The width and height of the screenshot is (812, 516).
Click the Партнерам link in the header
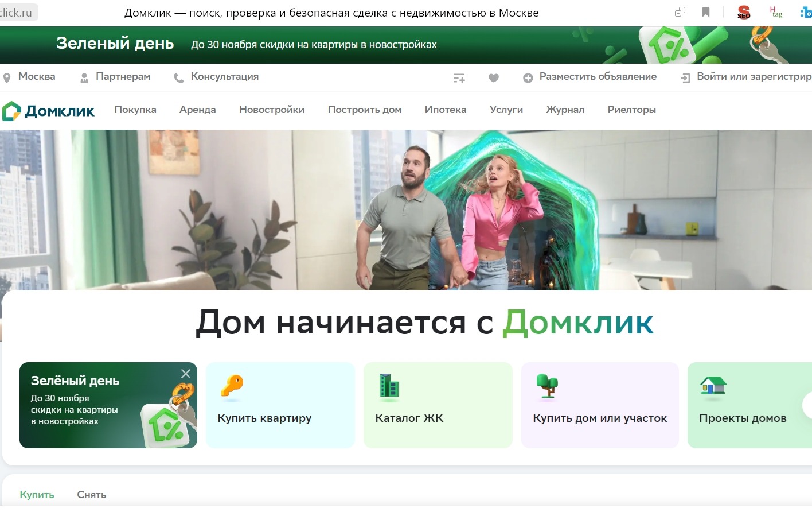(x=122, y=76)
